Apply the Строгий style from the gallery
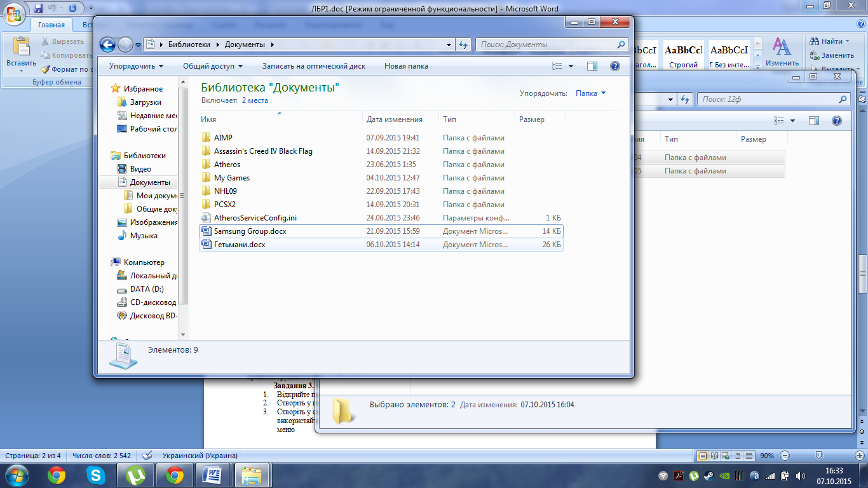 683,55
